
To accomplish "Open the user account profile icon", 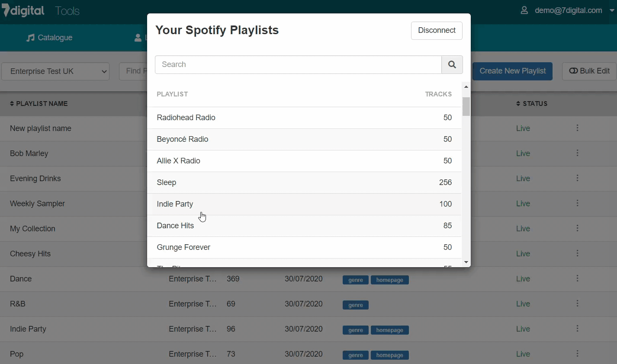I will [524, 10].
